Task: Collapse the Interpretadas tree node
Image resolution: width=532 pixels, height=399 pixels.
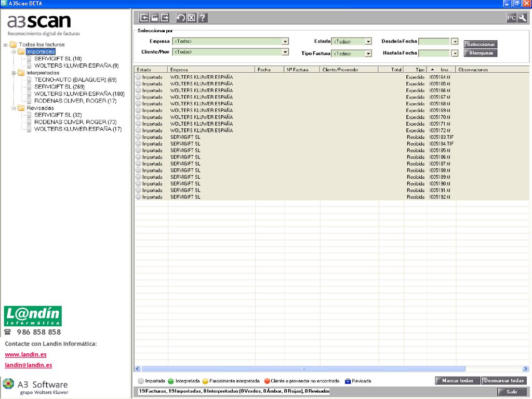Action: [x=14, y=73]
